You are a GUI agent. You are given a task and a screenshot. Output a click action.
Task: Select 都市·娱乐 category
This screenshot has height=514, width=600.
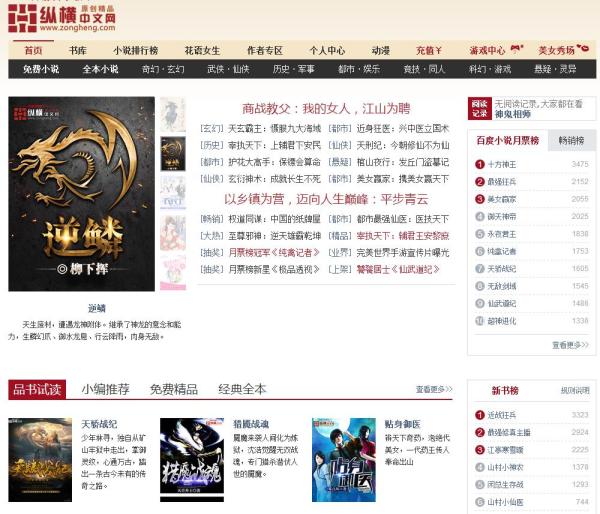[x=359, y=69]
